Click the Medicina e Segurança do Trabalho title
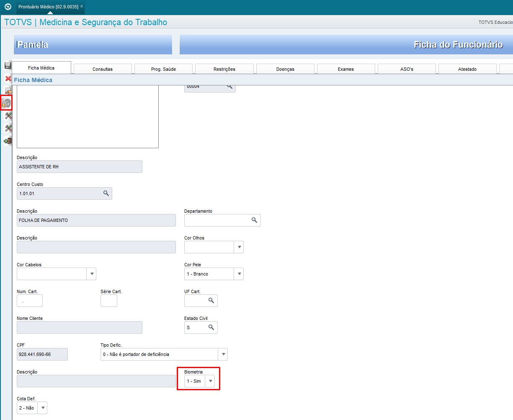The width and height of the screenshot is (513, 420). (103, 22)
